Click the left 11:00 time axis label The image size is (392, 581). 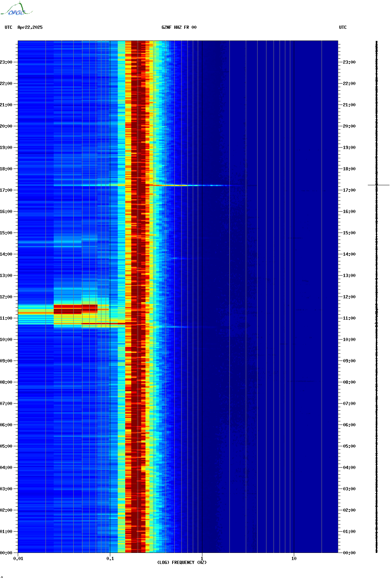[6, 318]
